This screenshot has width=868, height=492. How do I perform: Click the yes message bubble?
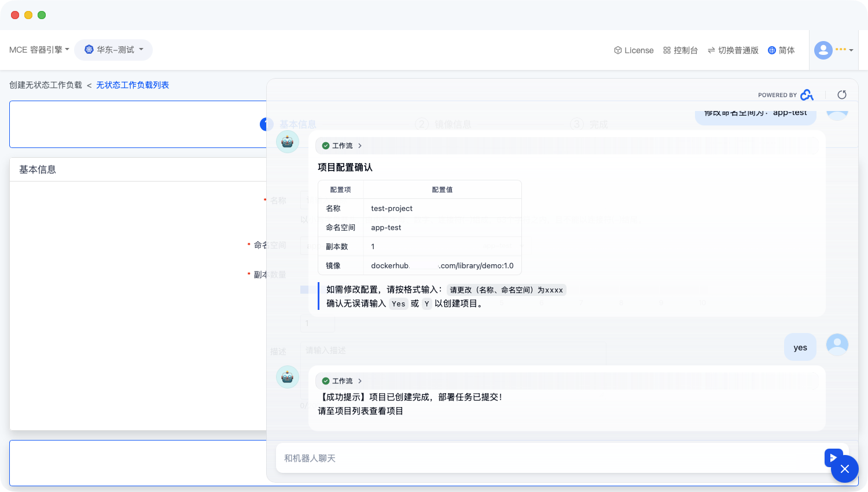pos(800,347)
